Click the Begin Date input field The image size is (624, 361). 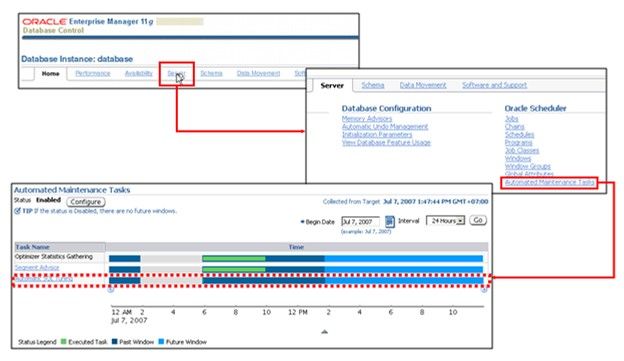(x=360, y=222)
